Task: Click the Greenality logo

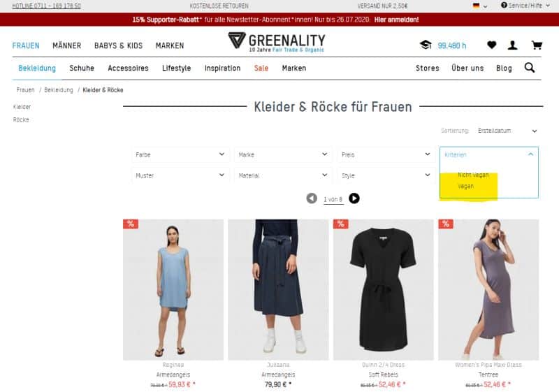Action: (276, 42)
